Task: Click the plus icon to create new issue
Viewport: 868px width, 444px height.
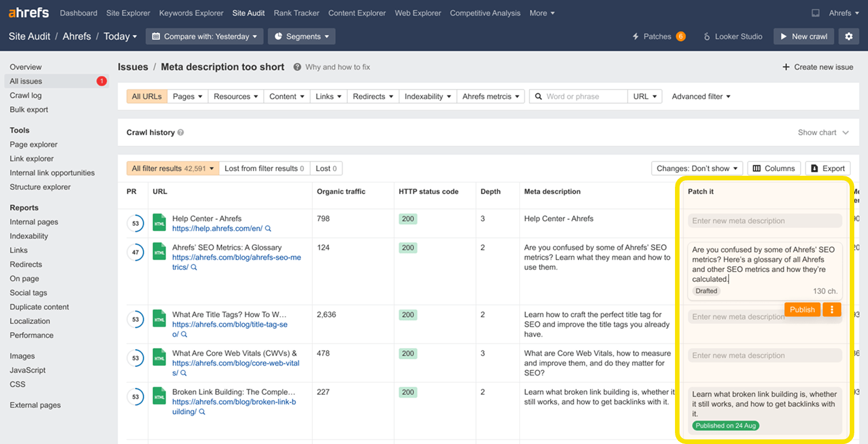Action: coord(785,67)
